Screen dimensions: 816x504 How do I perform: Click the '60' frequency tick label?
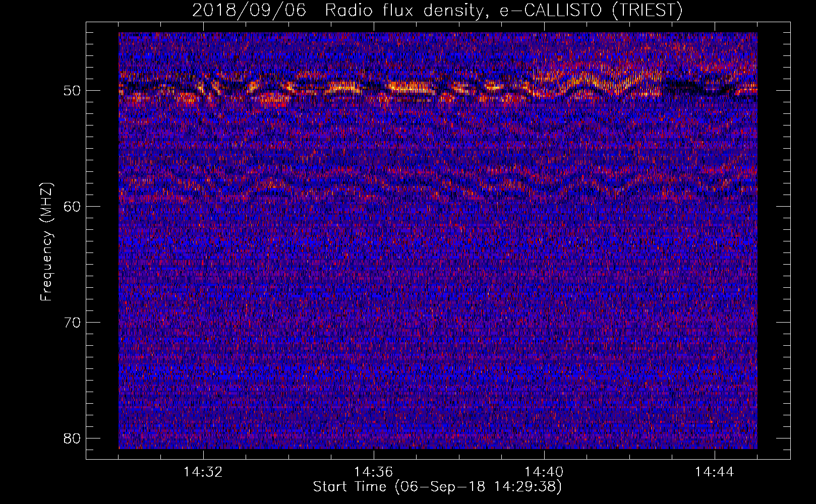click(x=73, y=206)
